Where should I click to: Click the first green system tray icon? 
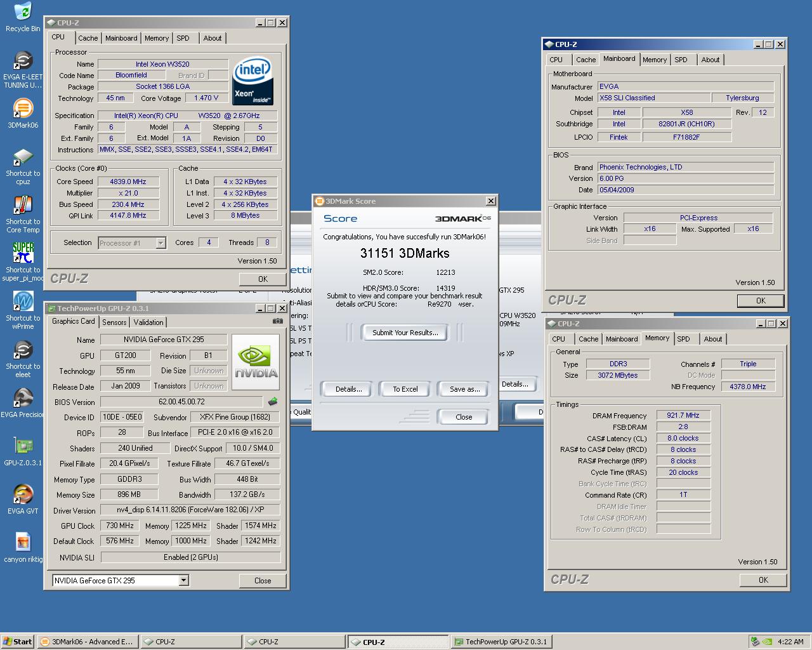(755, 642)
